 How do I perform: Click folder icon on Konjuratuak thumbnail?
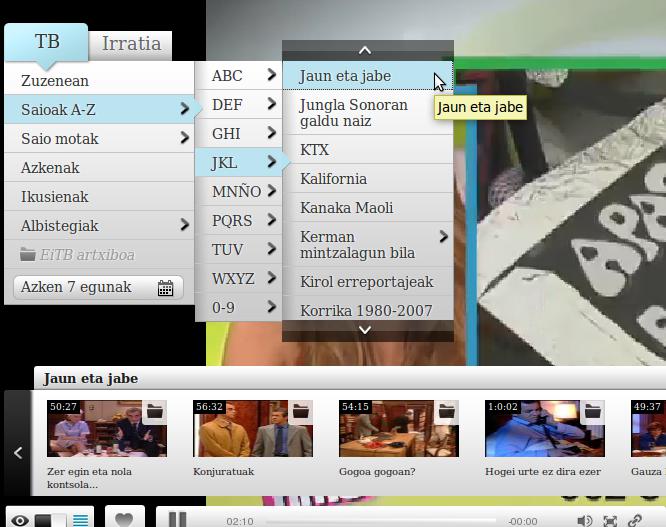300,411
